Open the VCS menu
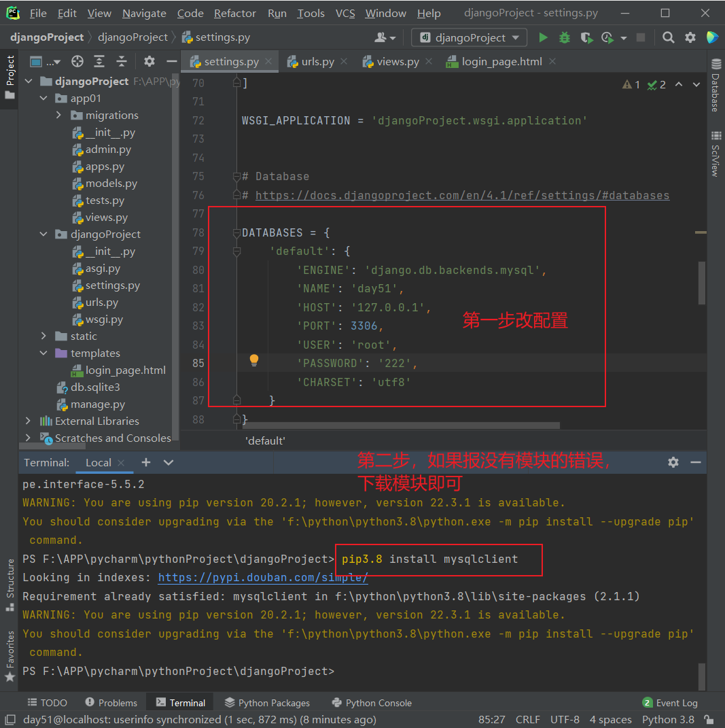The image size is (725, 728). (345, 14)
